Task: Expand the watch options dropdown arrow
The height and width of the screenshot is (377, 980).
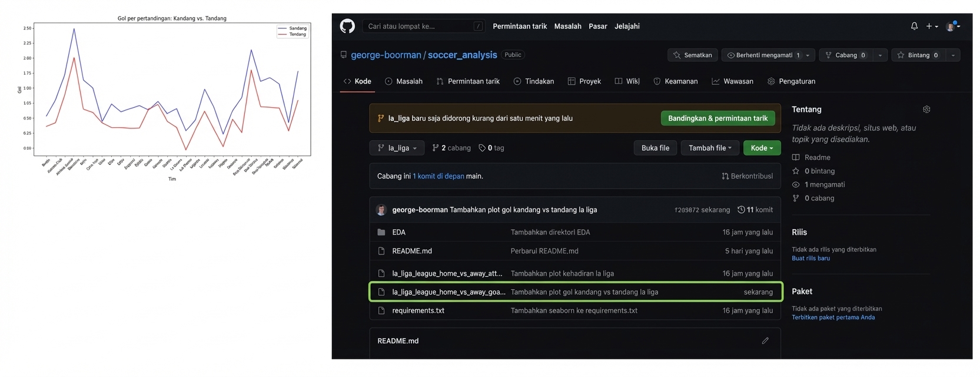Action: [808, 55]
